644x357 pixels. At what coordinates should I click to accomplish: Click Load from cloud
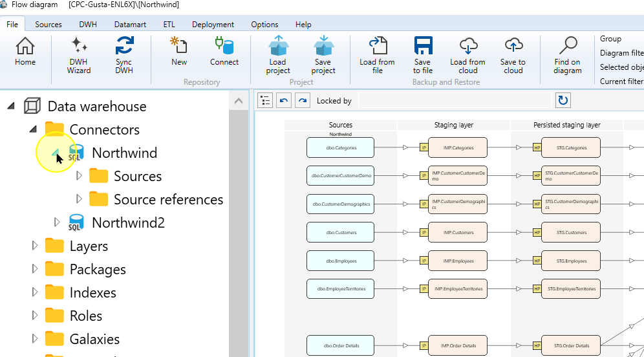(x=467, y=55)
